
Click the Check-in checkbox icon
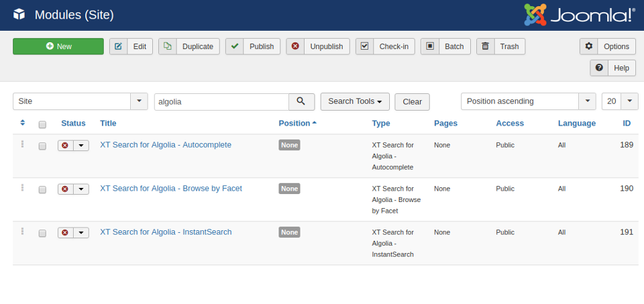tap(364, 46)
